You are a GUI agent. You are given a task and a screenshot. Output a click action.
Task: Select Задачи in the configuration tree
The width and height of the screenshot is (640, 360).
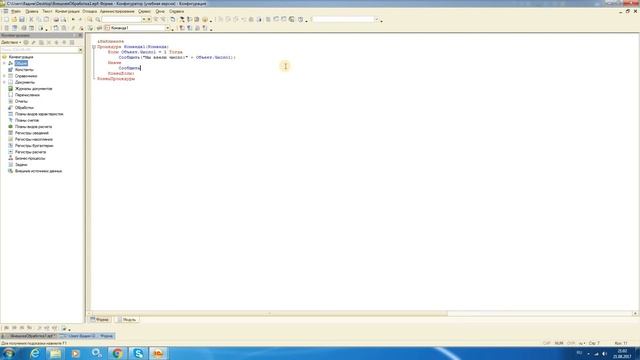pos(21,165)
